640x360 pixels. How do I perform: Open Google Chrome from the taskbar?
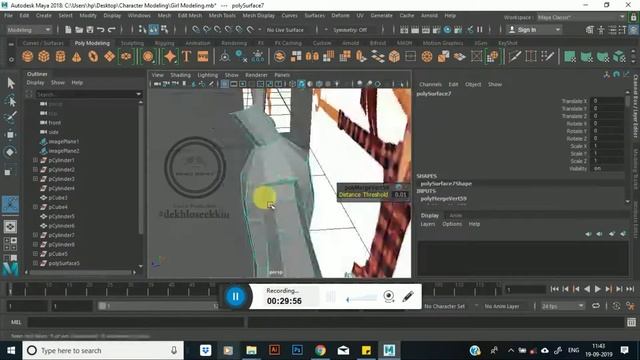point(320,350)
